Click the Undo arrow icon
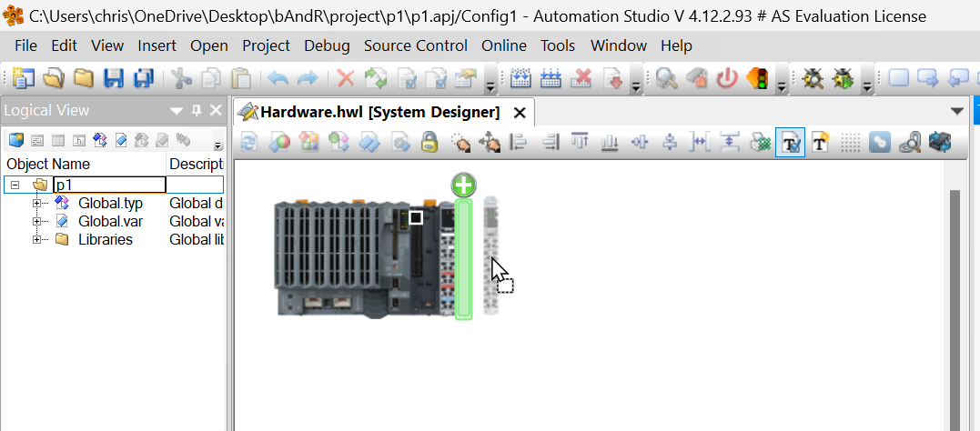 pyautogui.click(x=278, y=79)
